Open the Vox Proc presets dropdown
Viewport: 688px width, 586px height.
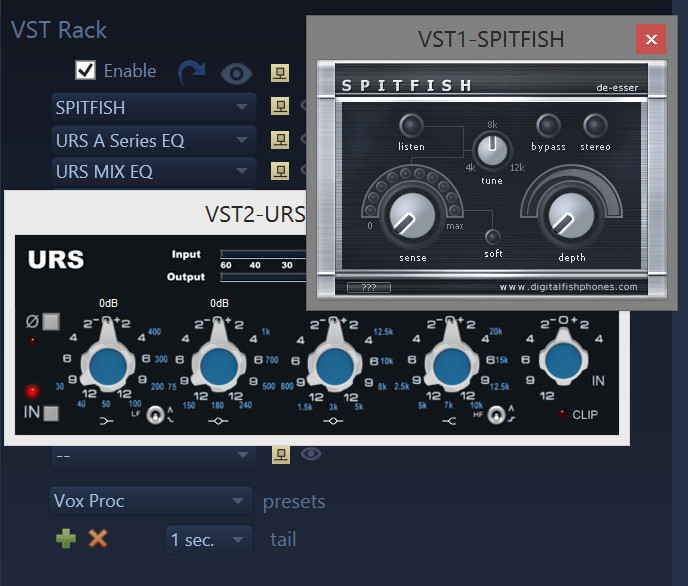[x=151, y=500]
